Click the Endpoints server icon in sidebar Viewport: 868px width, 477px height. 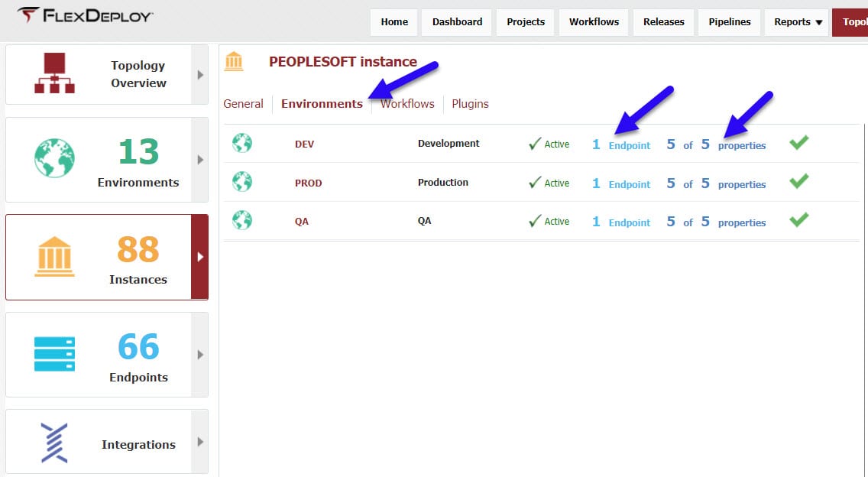[x=54, y=354]
